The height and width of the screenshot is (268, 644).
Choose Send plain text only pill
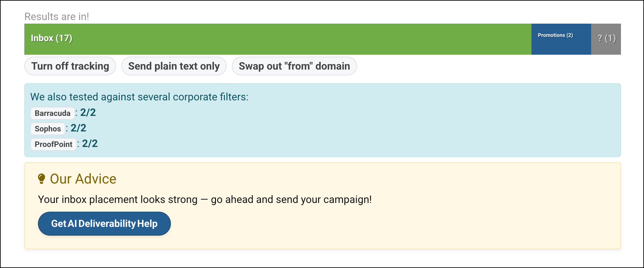[174, 66]
